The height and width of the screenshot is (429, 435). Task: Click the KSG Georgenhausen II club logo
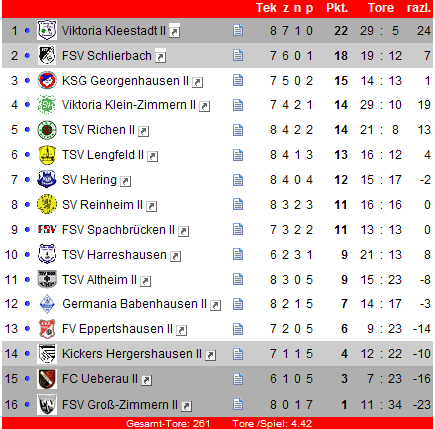(x=47, y=80)
